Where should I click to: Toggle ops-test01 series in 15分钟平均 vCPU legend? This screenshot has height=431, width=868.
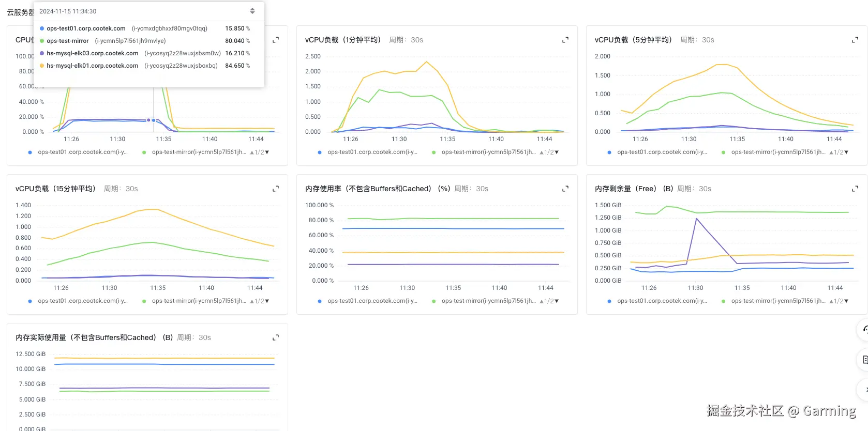point(78,301)
